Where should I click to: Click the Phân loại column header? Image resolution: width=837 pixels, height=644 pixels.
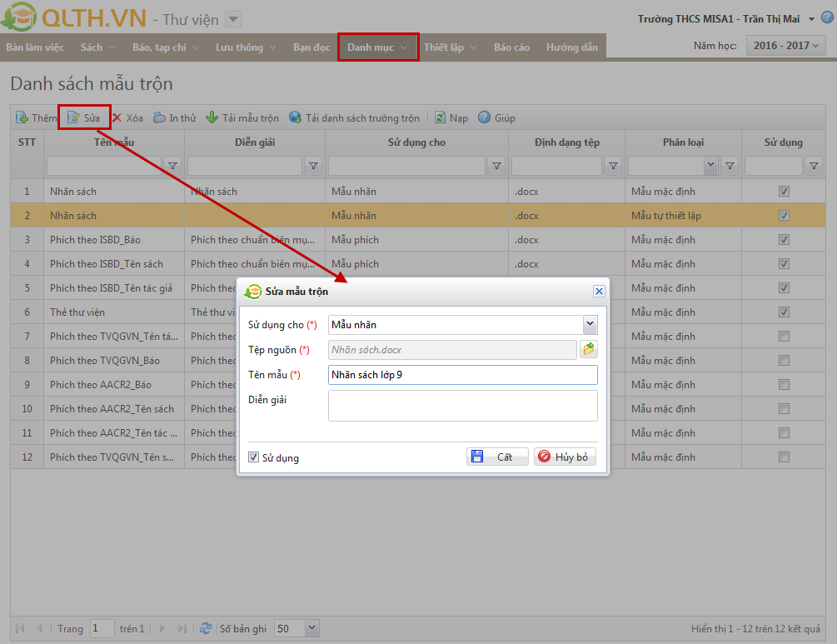coord(683,142)
